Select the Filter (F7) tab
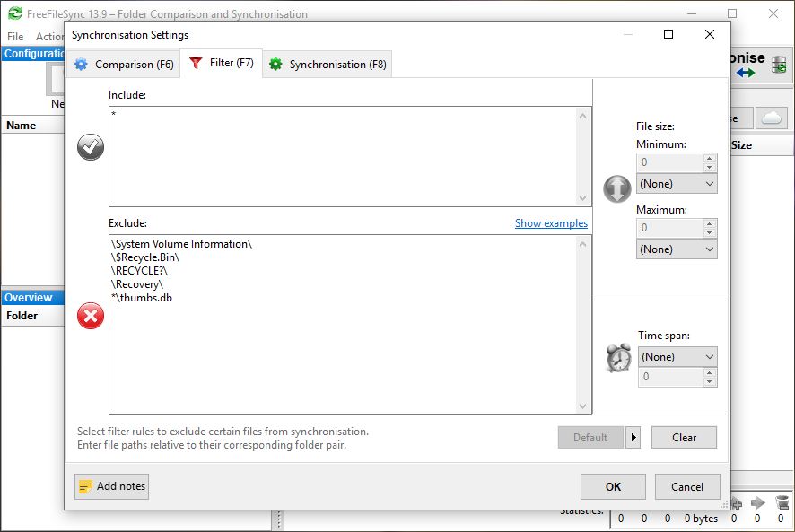 tap(222, 63)
